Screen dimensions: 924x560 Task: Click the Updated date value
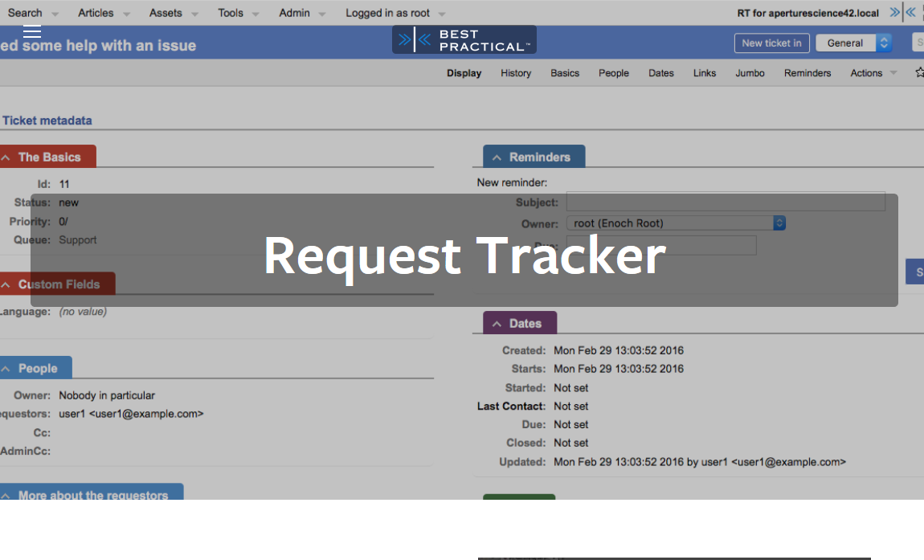[700, 462]
